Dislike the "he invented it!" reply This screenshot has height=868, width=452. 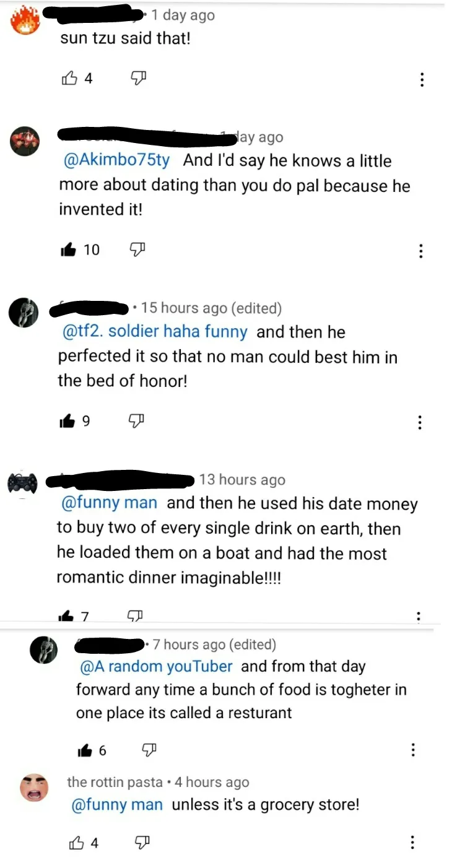point(136,250)
